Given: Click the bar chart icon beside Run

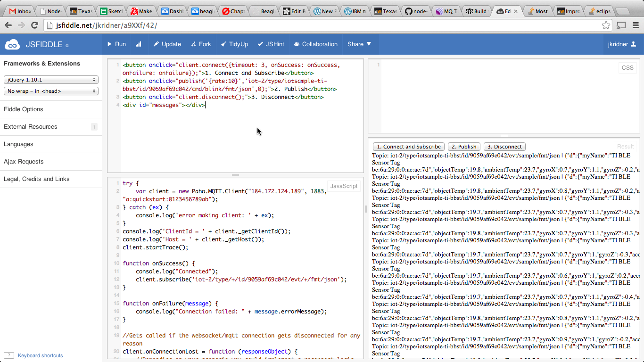Looking at the screenshot, I should click(139, 44).
